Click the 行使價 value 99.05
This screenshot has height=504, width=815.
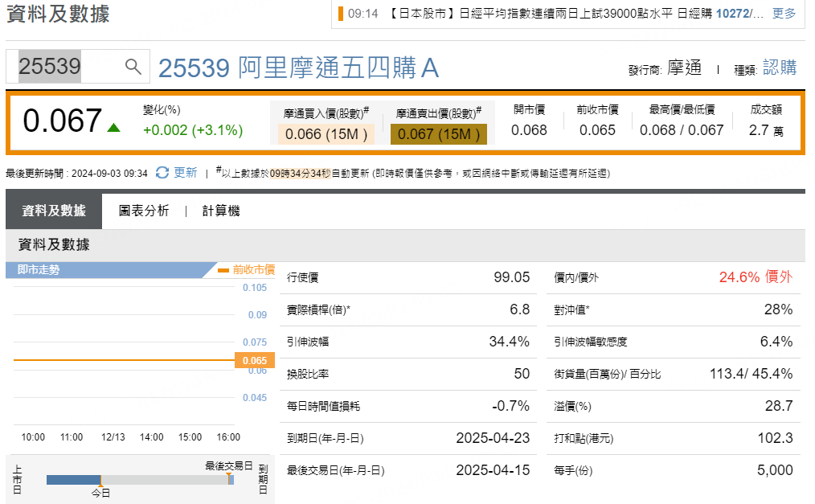511,277
